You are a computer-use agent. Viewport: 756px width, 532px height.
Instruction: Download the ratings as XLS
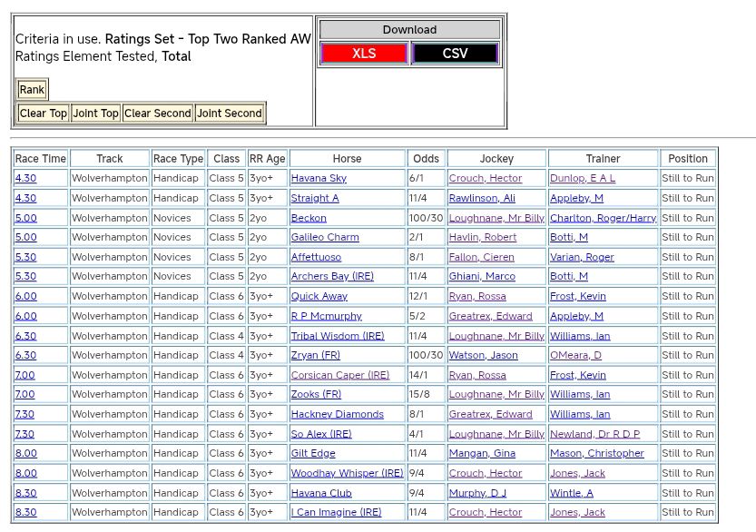(364, 54)
